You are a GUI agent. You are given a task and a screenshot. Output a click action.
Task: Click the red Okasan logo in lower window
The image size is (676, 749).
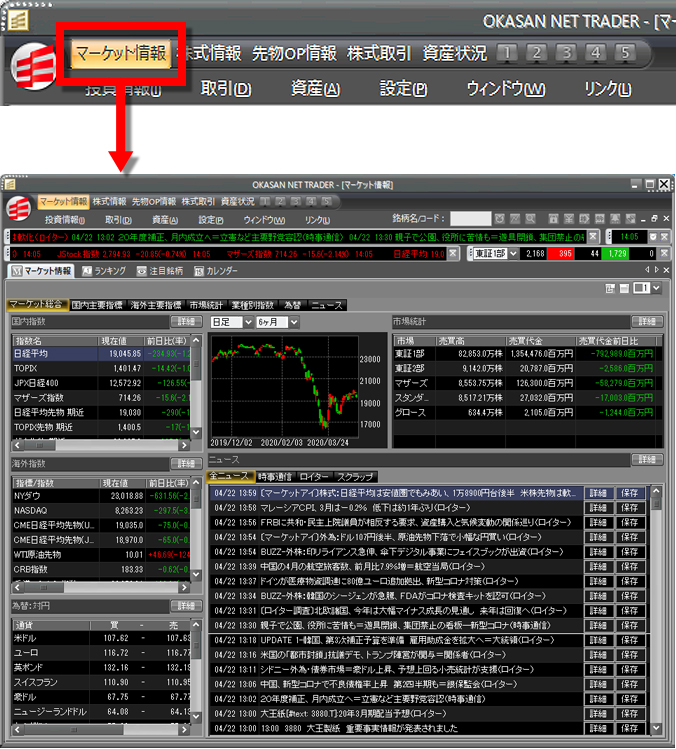click(19, 209)
